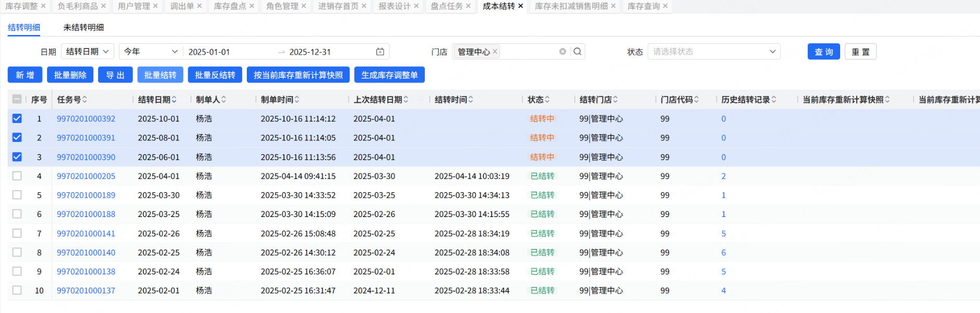Open the 今年 range dropdown

click(x=150, y=52)
